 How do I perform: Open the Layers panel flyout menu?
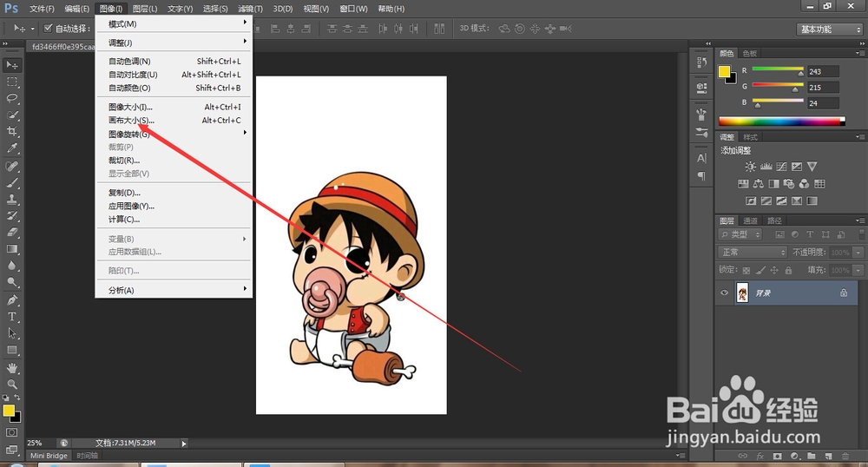[859, 220]
